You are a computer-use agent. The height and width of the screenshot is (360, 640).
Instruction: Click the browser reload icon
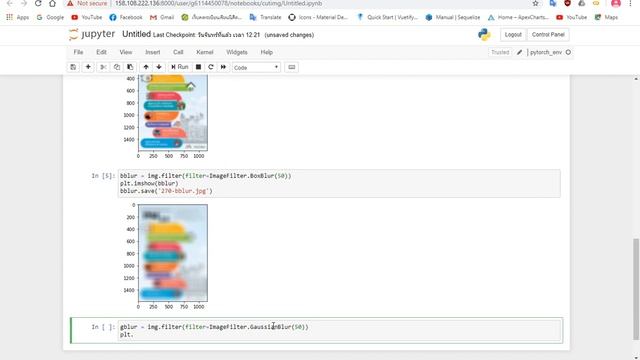(38, 3)
